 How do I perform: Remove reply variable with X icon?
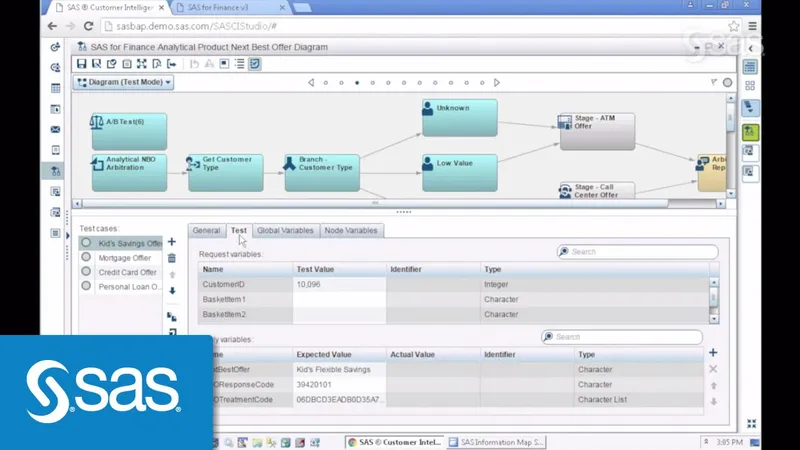(713, 369)
